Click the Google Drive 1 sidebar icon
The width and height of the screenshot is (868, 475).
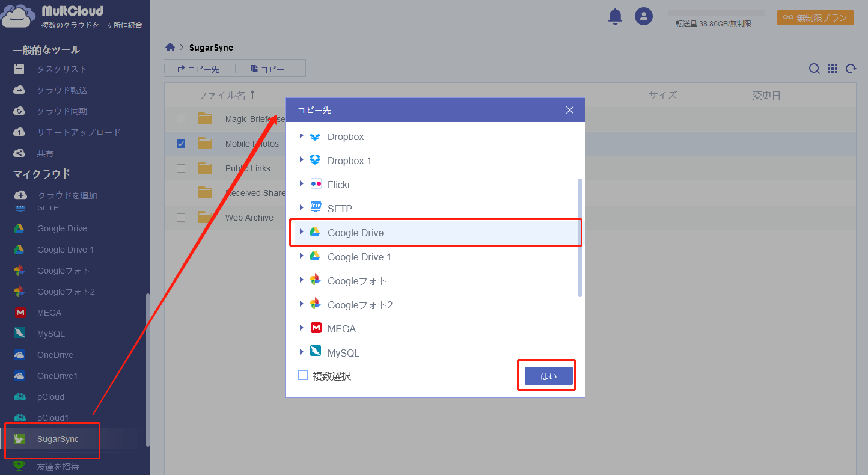[20, 250]
